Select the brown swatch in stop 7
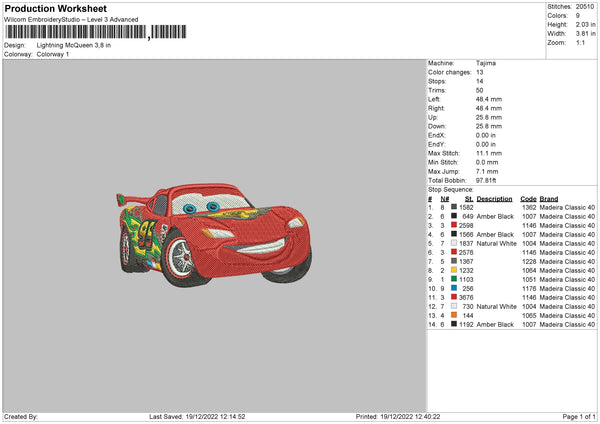600x424 pixels. (453, 261)
